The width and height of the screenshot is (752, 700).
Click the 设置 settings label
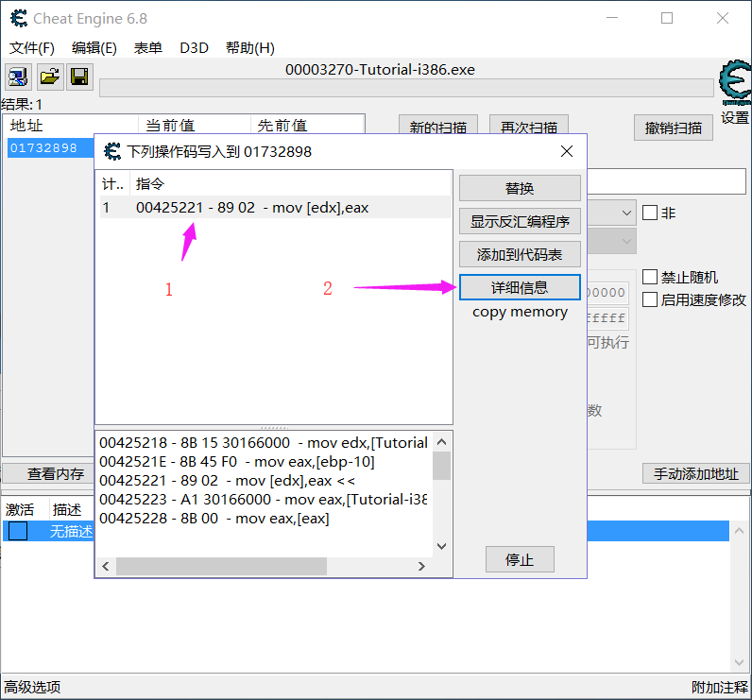(x=735, y=117)
